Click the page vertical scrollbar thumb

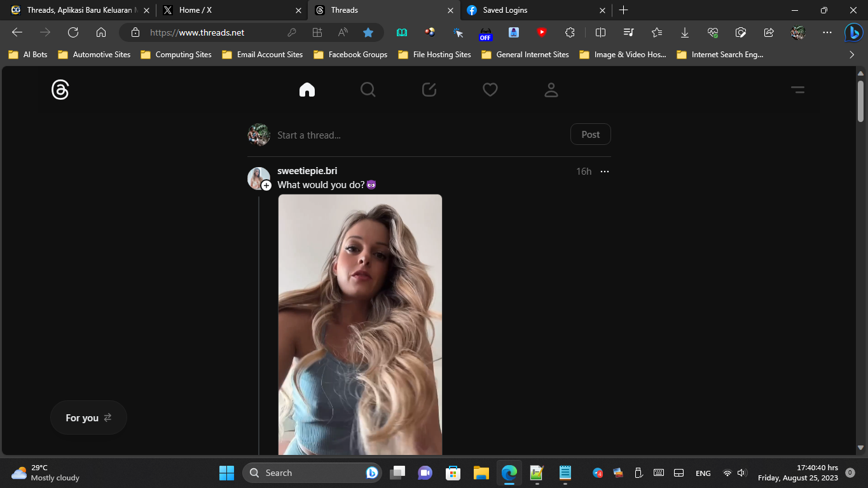pyautogui.click(x=861, y=100)
